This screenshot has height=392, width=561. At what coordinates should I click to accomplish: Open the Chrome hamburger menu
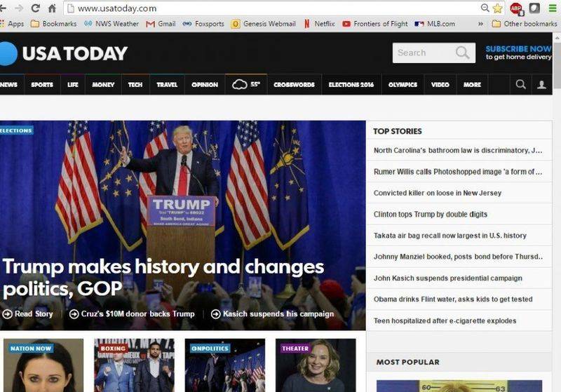coord(553,8)
